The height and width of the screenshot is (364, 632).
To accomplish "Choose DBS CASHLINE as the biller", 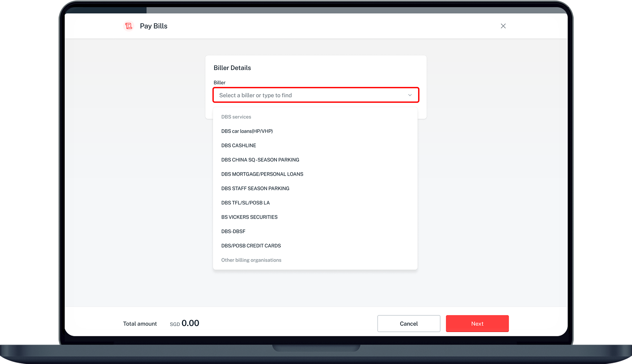I will pos(239,145).
